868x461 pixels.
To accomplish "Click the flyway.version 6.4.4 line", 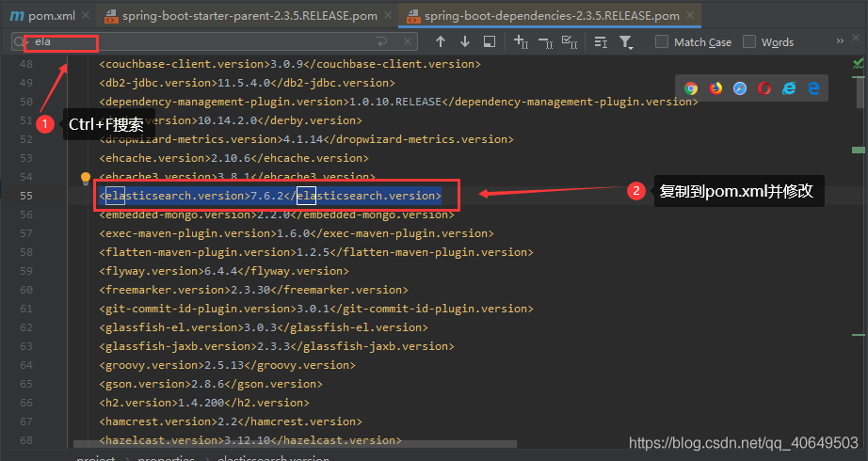I will click(x=224, y=271).
